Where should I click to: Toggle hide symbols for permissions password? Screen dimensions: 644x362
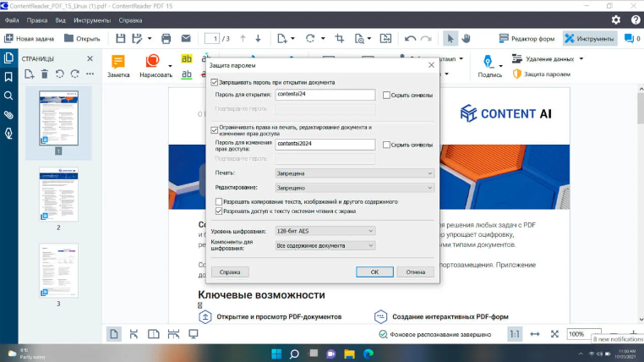[386, 145]
